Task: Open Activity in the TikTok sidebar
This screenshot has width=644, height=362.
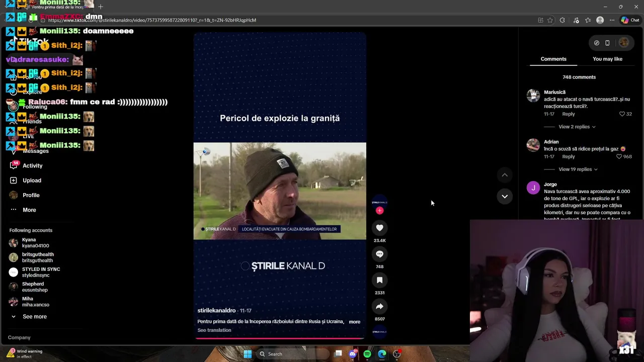Action: [x=32, y=165]
